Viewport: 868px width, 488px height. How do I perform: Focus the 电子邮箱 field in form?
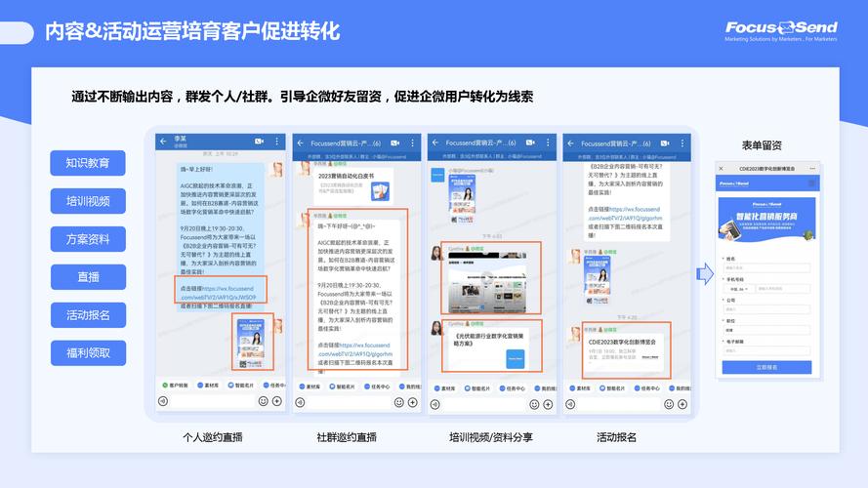[x=767, y=350]
